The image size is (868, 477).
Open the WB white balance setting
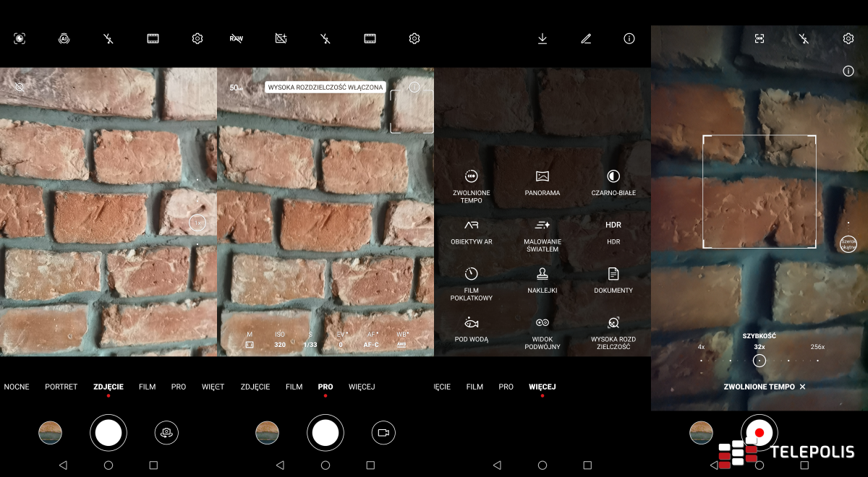point(402,340)
